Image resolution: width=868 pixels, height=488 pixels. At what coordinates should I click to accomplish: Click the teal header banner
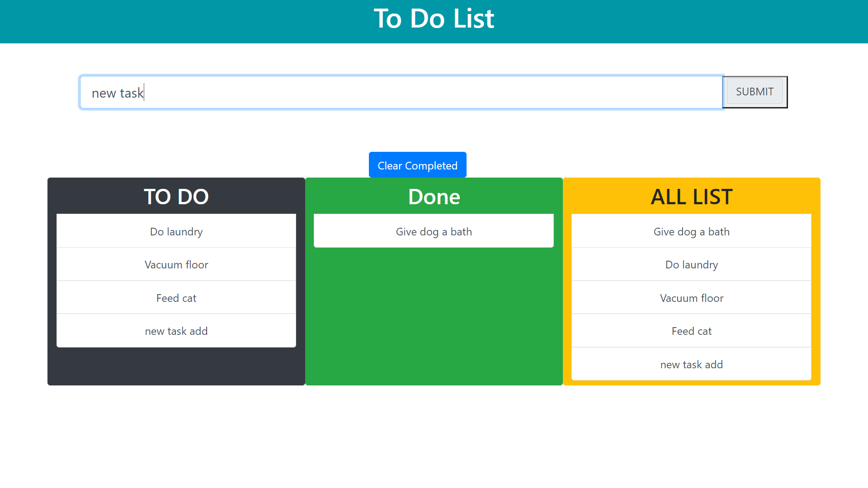(181, 21)
